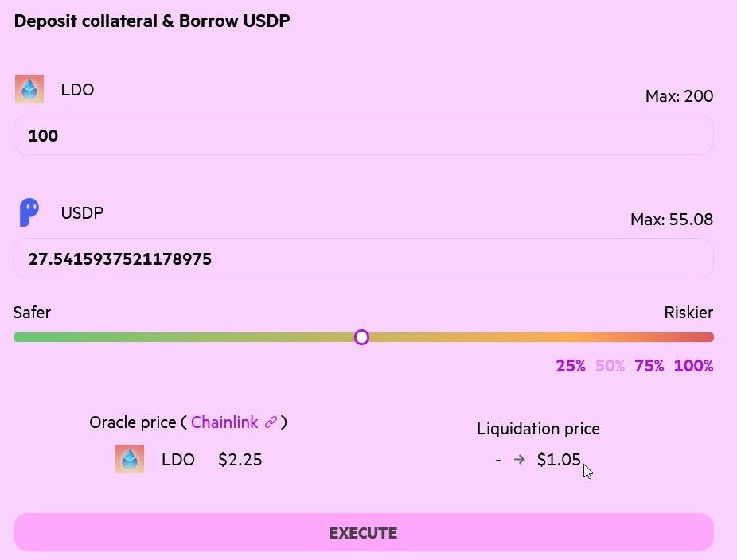Click the risk slider's circular handle
The image size is (737, 560).
(x=361, y=337)
